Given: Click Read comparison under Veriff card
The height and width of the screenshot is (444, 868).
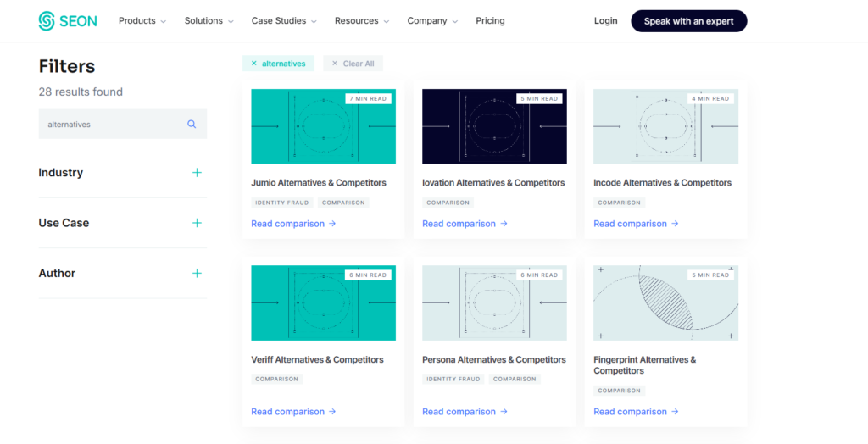Looking at the screenshot, I should click(293, 412).
